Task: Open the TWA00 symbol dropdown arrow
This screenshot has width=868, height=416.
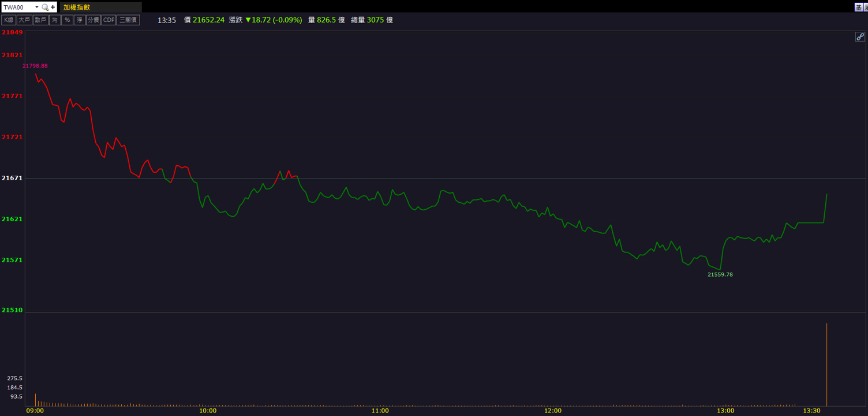Action: pos(37,8)
